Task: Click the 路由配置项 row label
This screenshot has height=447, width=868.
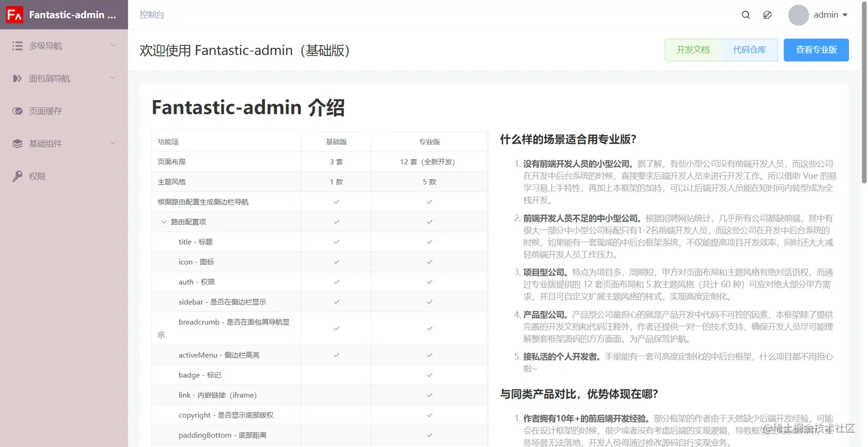Action: pyautogui.click(x=188, y=222)
